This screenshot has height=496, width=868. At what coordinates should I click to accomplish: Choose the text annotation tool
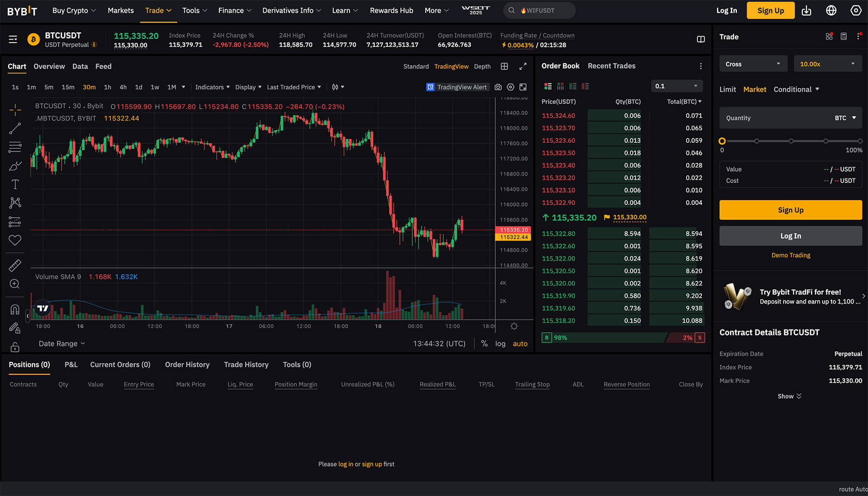click(15, 184)
